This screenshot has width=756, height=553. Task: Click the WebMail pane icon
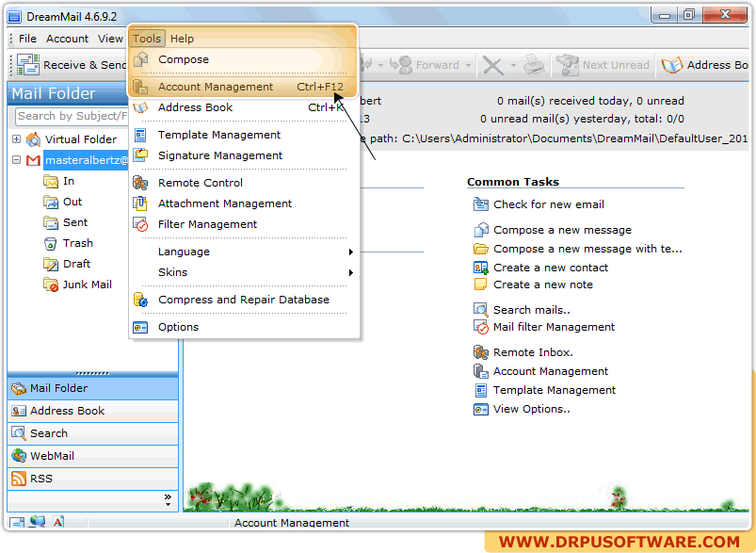19,456
